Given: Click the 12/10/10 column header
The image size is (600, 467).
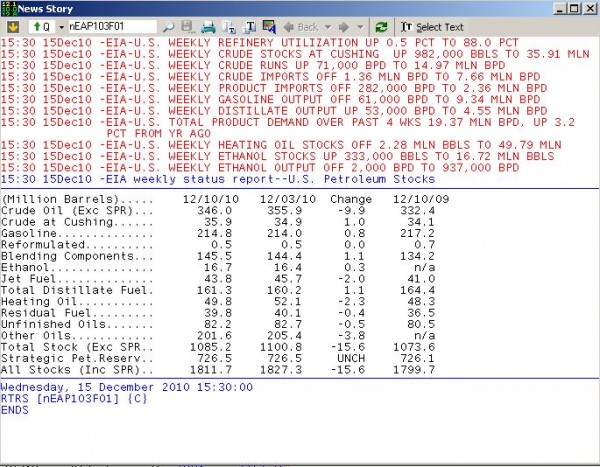Looking at the screenshot, I should pyautogui.click(x=211, y=199).
